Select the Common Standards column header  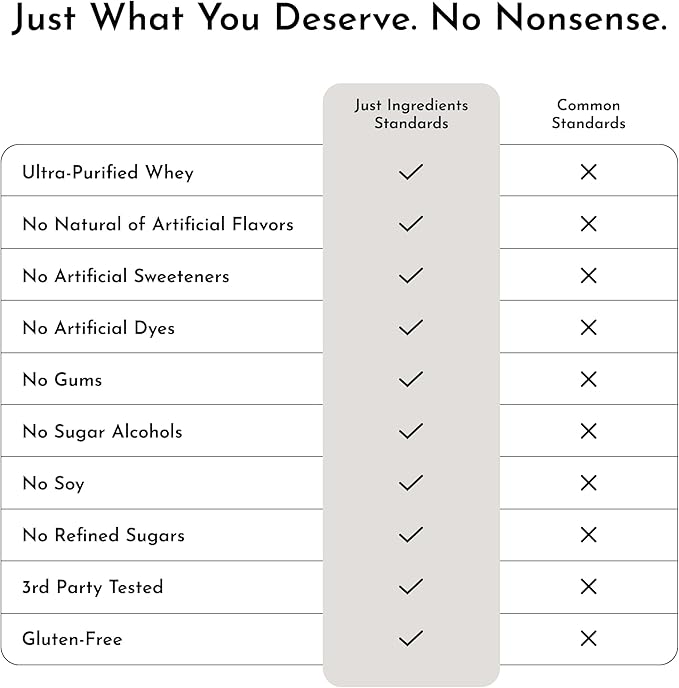(589, 114)
